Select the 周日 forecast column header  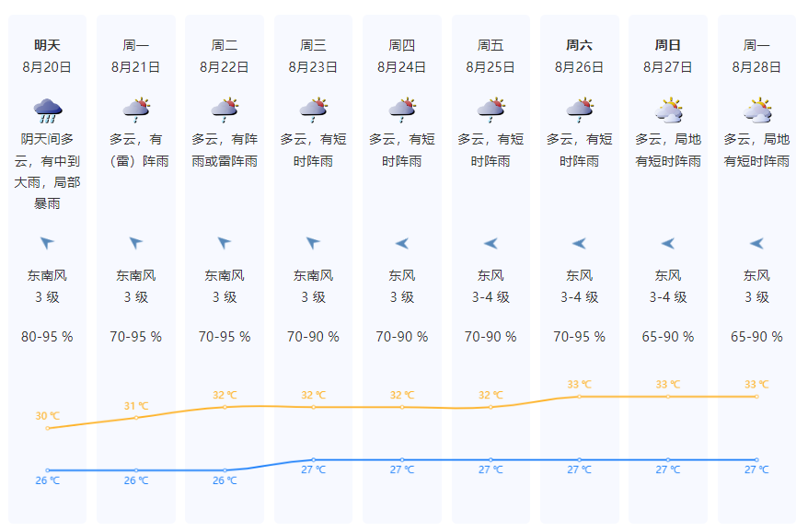coord(668,44)
